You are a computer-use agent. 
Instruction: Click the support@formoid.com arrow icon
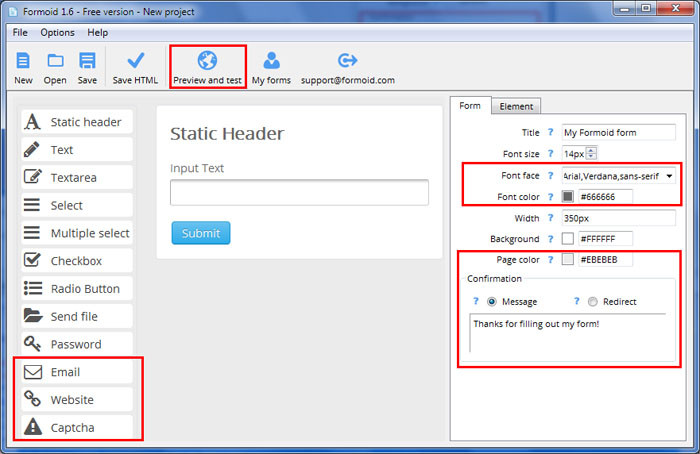347,60
